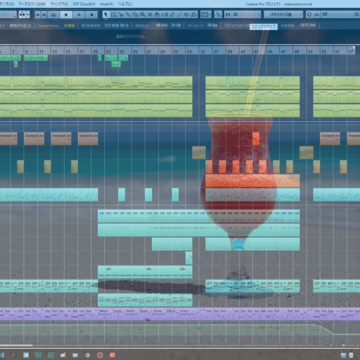Screen dimensions: 360x360
Task: Select the Object Selection arrow tool
Action: (106, 15)
